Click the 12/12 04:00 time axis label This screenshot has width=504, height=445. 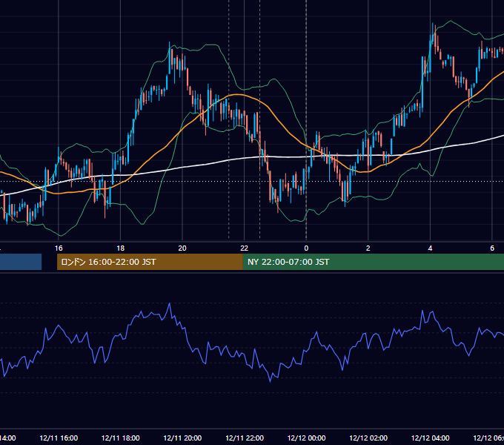tap(431, 438)
